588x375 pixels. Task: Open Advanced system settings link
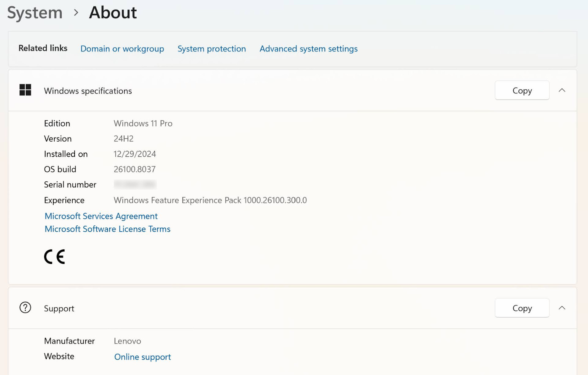[309, 49]
